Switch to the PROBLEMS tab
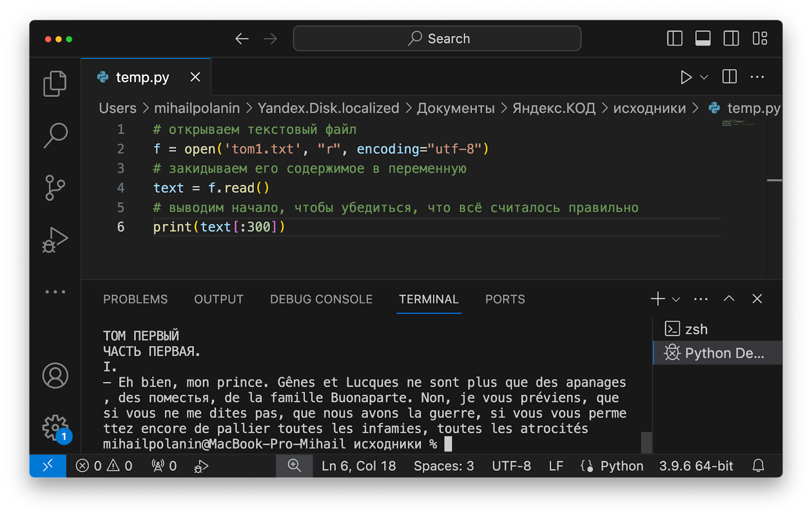Viewport: 812px width, 516px height. [135, 299]
